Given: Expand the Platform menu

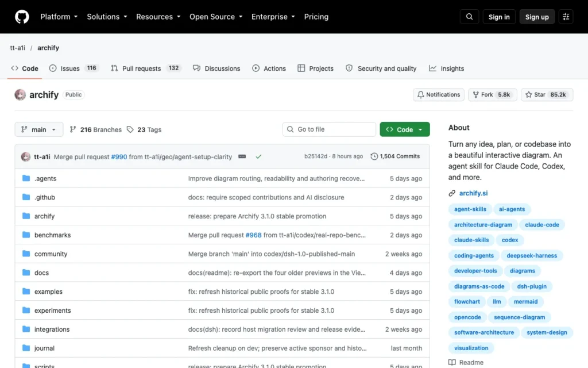Looking at the screenshot, I should (59, 17).
